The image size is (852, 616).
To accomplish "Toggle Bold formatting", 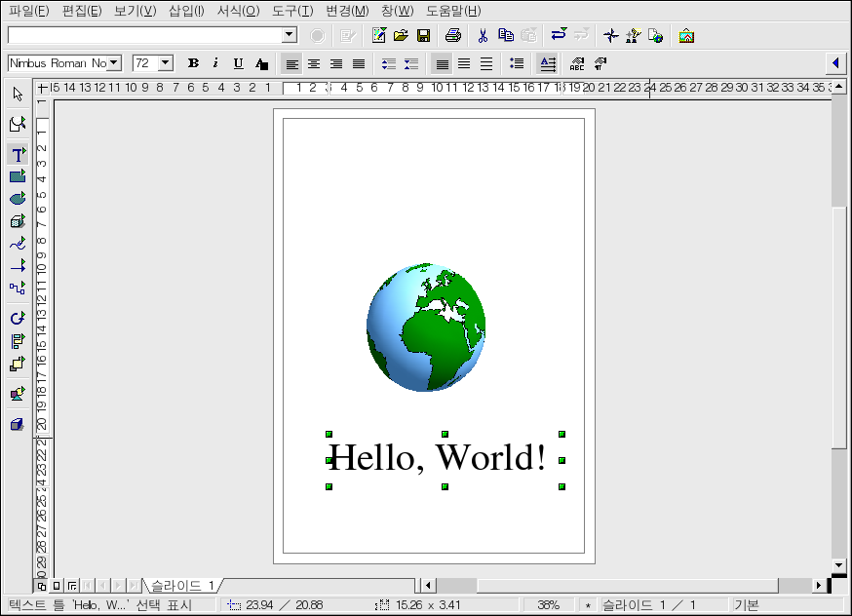I will (193, 63).
